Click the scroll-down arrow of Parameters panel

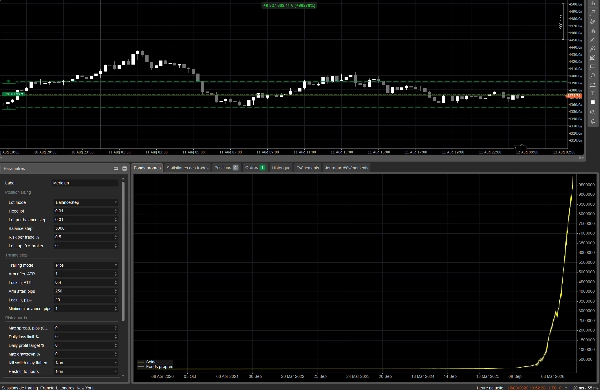[x=123, y=376]
